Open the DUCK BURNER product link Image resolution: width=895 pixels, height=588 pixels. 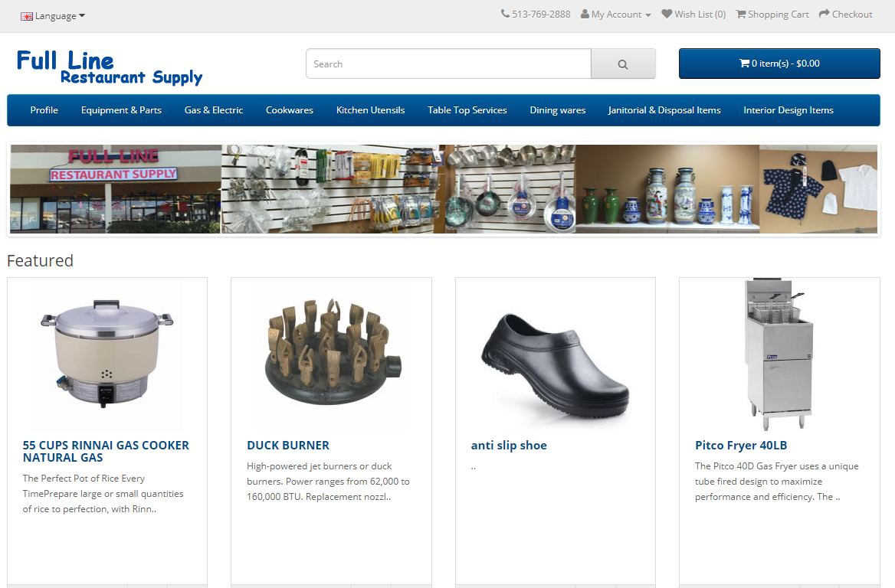point(287,446)
